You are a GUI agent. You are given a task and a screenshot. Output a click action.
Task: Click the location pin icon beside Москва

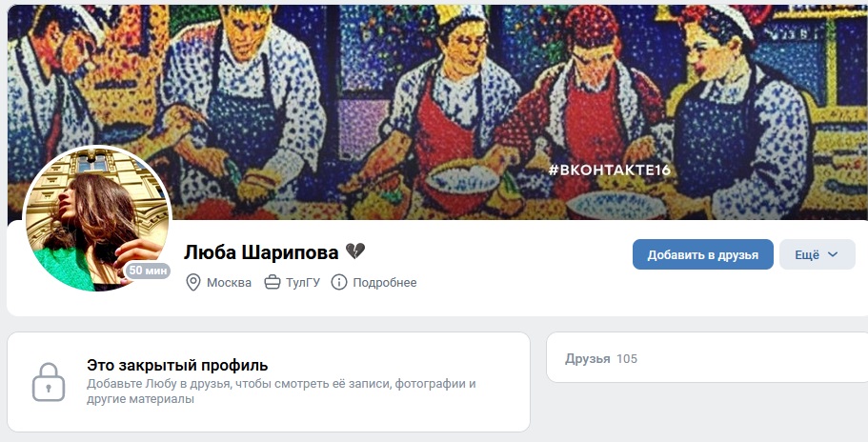click(x=192, y=283)
